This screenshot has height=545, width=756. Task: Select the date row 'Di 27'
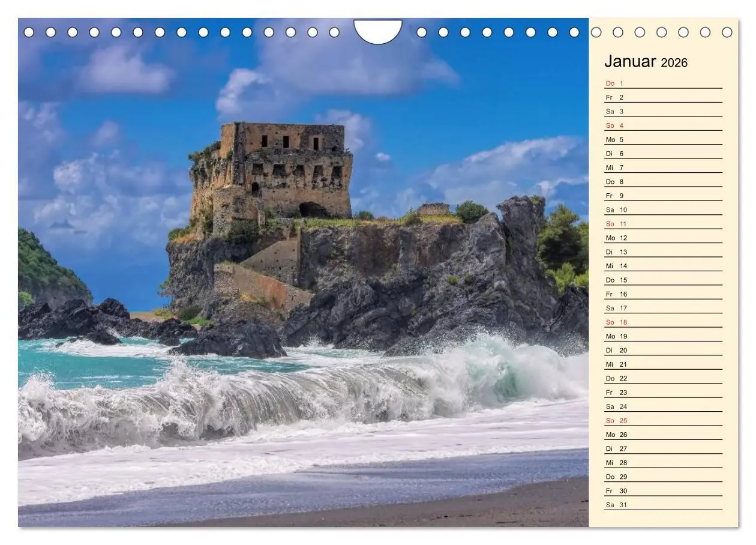[x=663, y=448]
